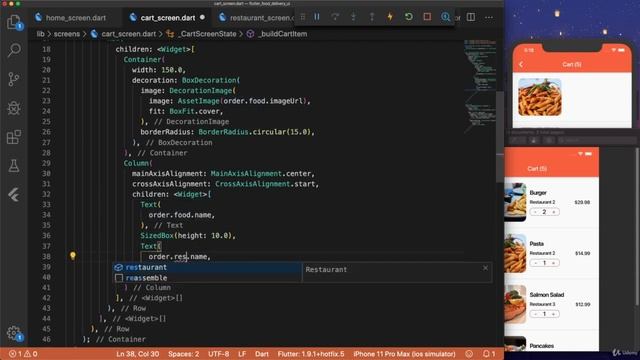
Task: Open Dart DevTools widget inspector icon
Action: (445, 17)
